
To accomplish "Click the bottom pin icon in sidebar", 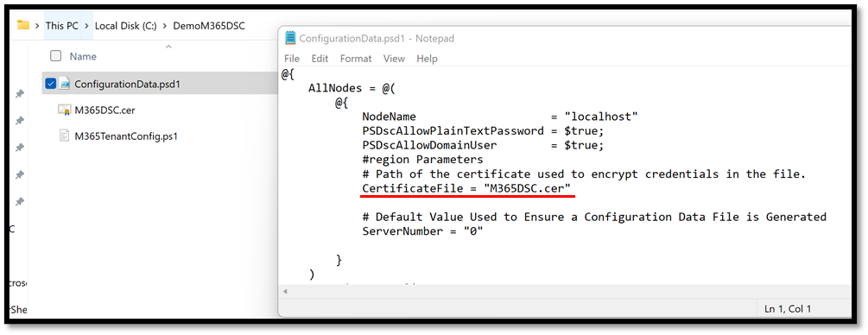I will pyautogui.click(x=19, y=200).
